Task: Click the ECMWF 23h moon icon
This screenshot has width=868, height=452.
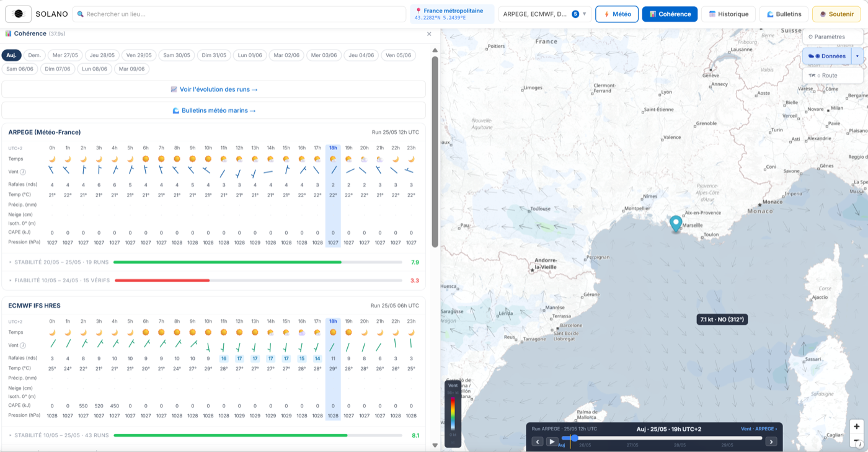Action: tap(411, 332)
